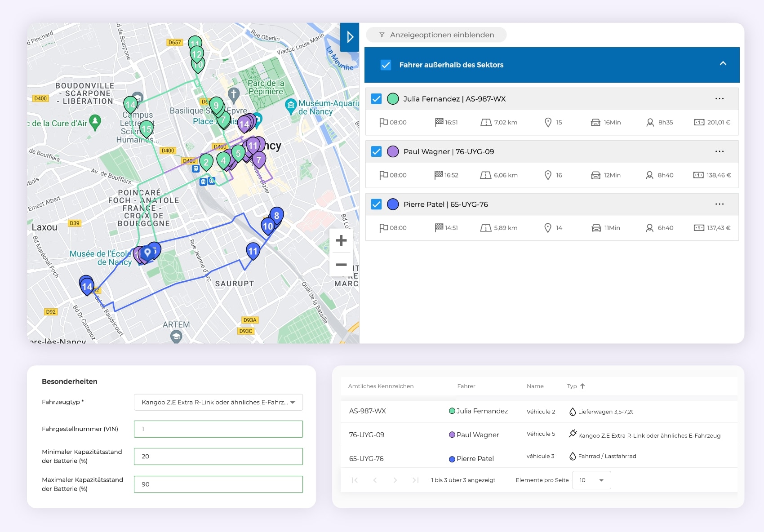This screenshot has height=532, width=764.
Task: Open the Fahrzeugtyp dropdown
Action: pyautogui.click(x=218, y=402)
